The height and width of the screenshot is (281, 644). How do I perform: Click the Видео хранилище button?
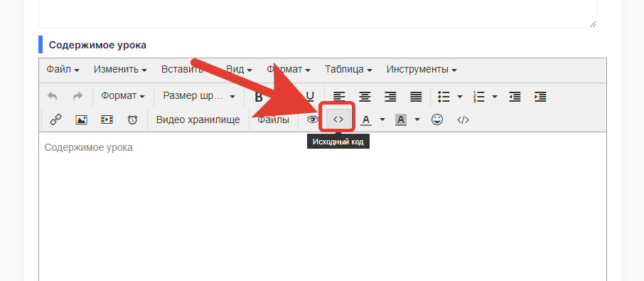click(x=198, y=120)
